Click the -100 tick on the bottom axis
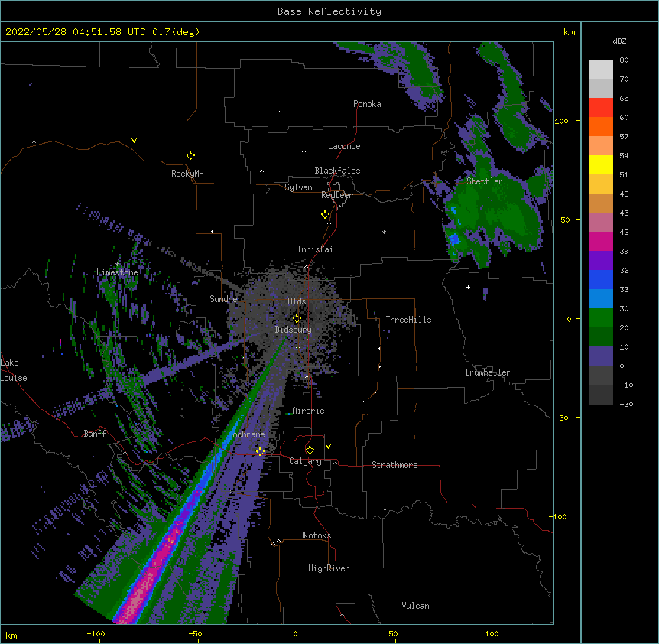 click(x=96, y=633)
